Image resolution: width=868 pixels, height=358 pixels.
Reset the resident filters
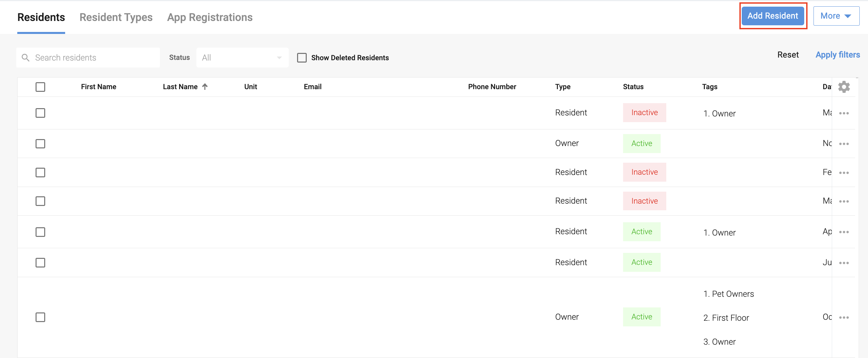click(788, 55)
